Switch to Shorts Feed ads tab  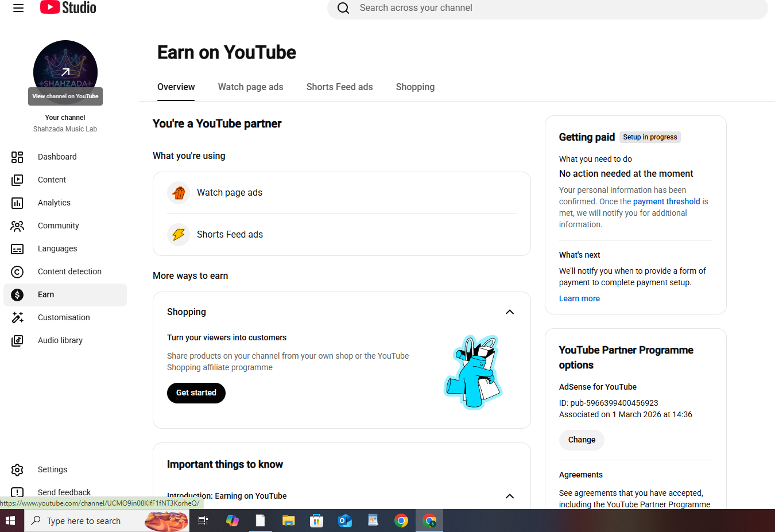pyautogui.click(x=340, y=87)
